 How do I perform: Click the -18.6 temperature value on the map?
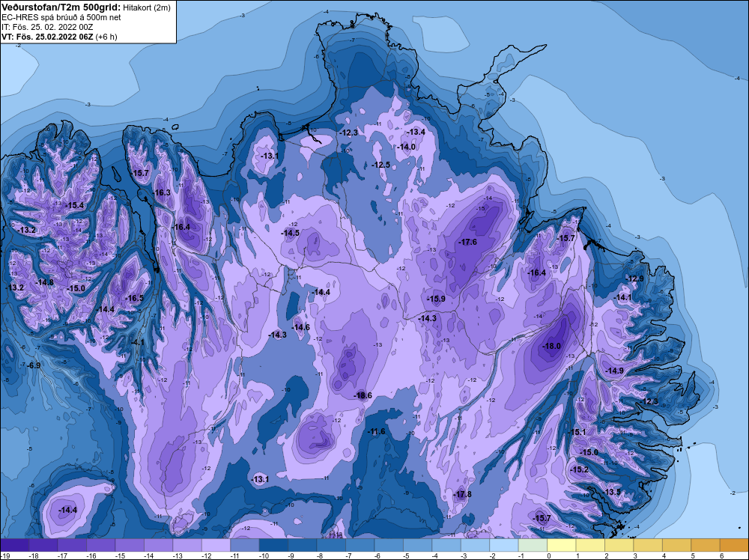(363, 395)
